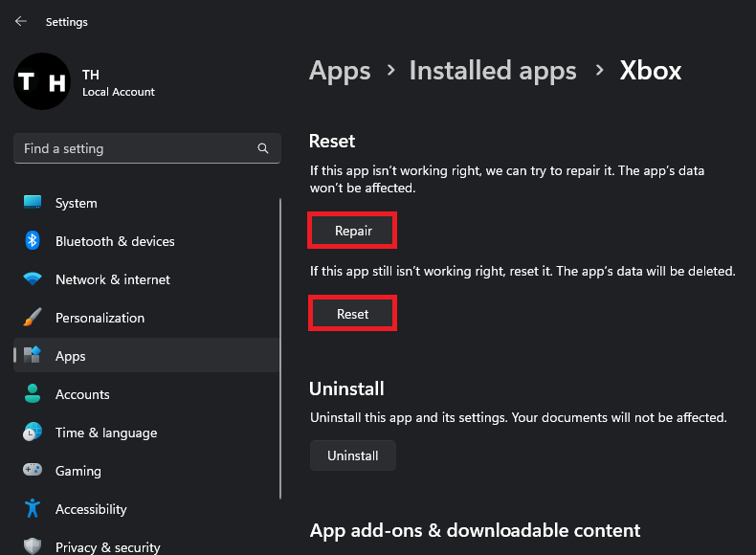Screen dimensions: 756x555
Task: Click the Gaming controller icon
Action: (33, 471)
